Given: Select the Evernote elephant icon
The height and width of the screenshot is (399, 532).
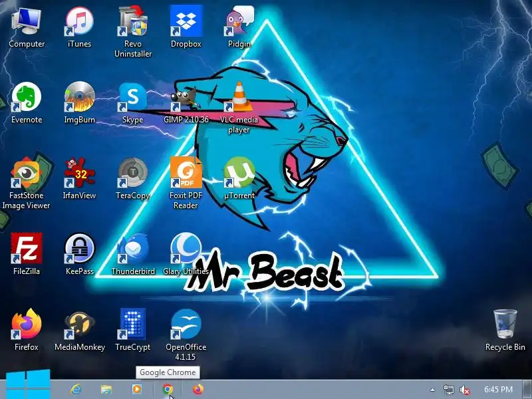Looking at the screenshot, I should tap(27, 97).
